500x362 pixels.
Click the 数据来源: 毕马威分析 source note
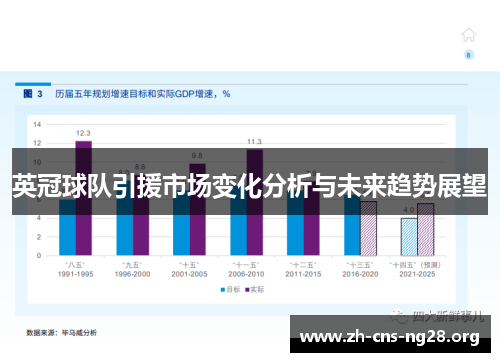pyautogui.click(x=62, y=333)
